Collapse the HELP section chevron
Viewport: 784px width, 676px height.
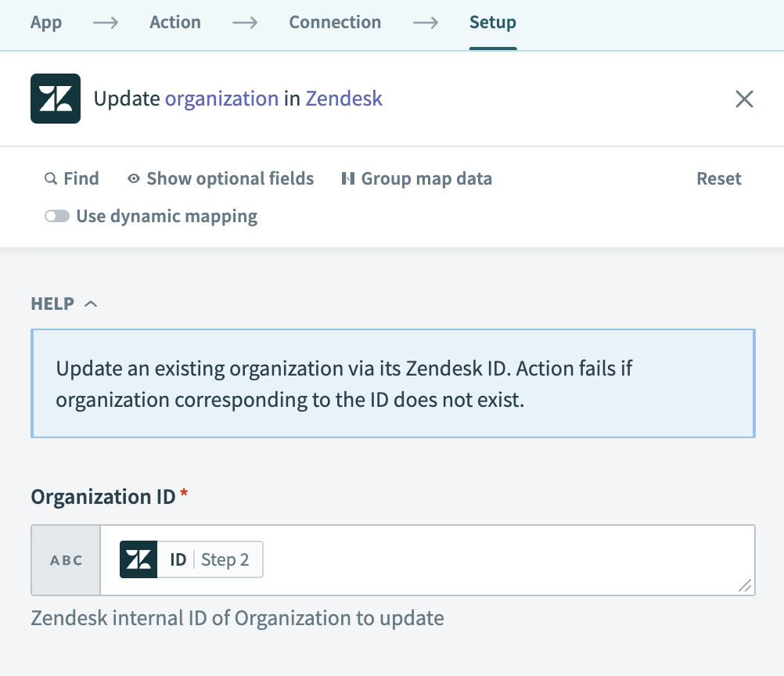click(x=90, y=304)
